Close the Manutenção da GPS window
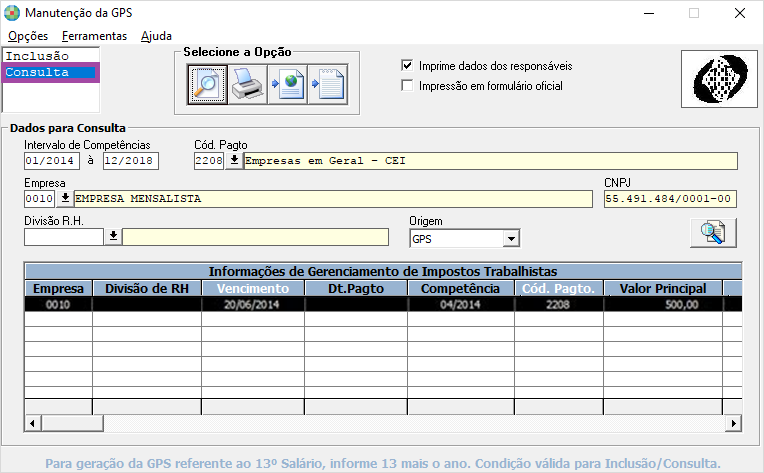Screen dimensions: 764x473 [x=740, y=13]
